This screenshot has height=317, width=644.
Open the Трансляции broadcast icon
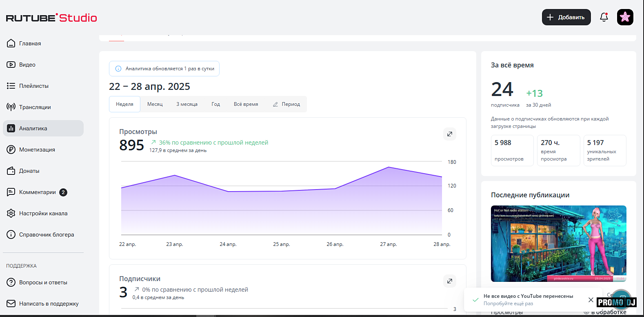[x=11, y=107]
